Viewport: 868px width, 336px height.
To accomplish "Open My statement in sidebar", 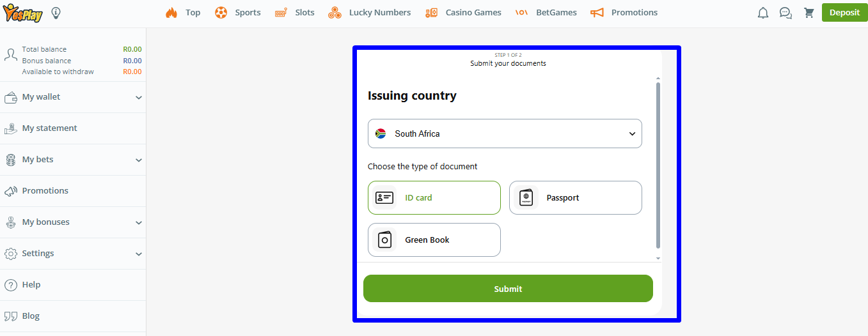I will coord(49,128).
